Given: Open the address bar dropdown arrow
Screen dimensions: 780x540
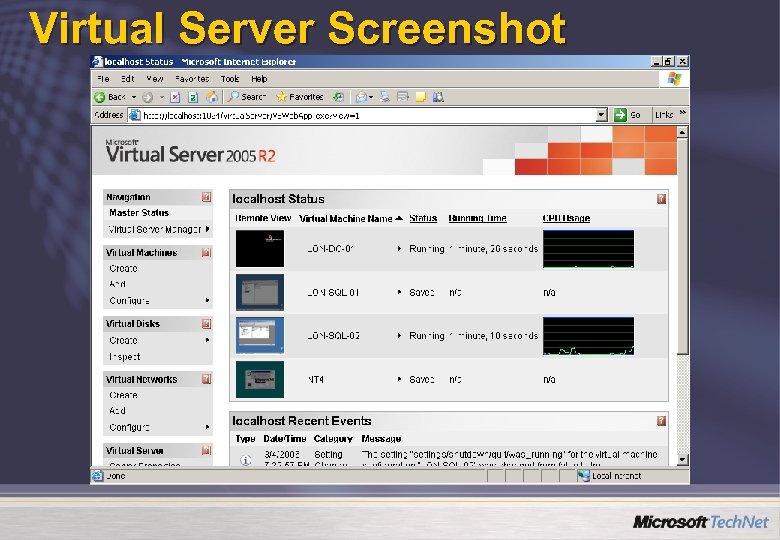Looking at the screenshot, I should (x=601, y=115).
